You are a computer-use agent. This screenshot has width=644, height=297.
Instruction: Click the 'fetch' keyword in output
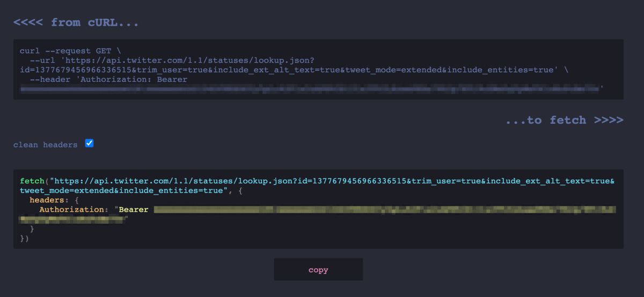point(32,181)
